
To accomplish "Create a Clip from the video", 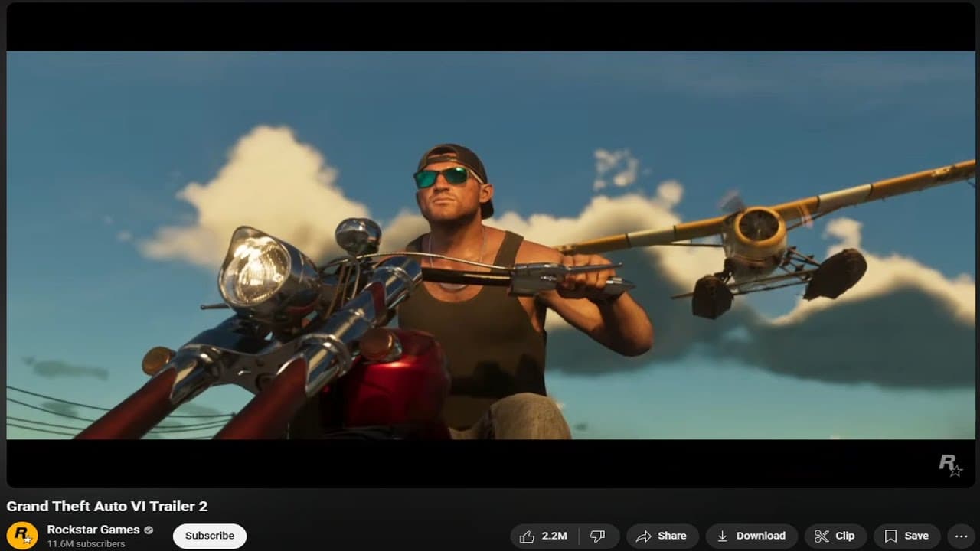I will [x=835, y=536].
